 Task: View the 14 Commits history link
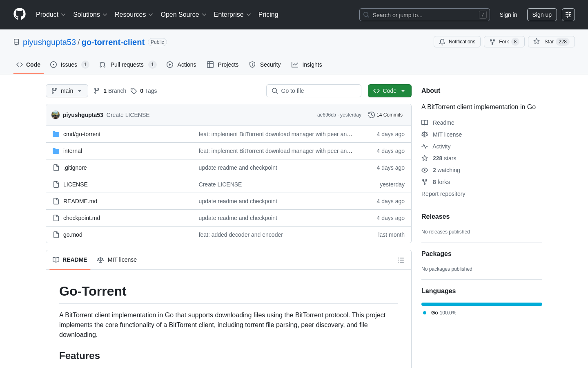pyautogui.click(x=385, y=115)
